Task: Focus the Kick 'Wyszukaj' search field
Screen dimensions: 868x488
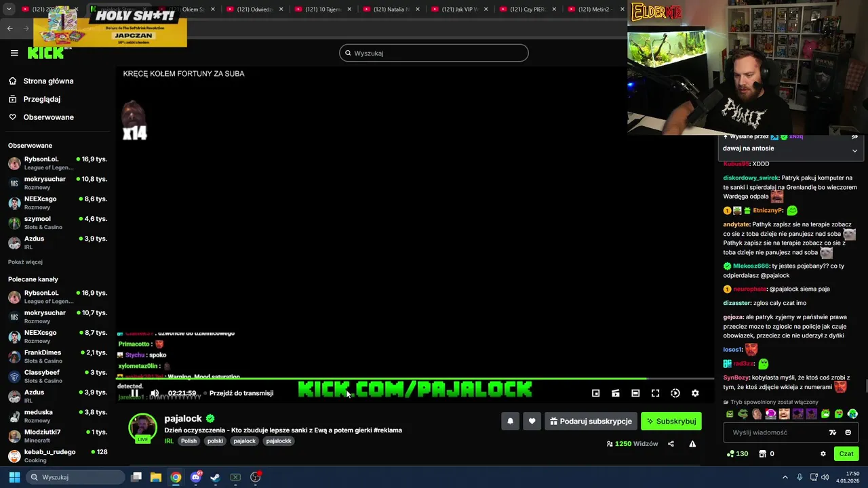Action: click(434, 53)
